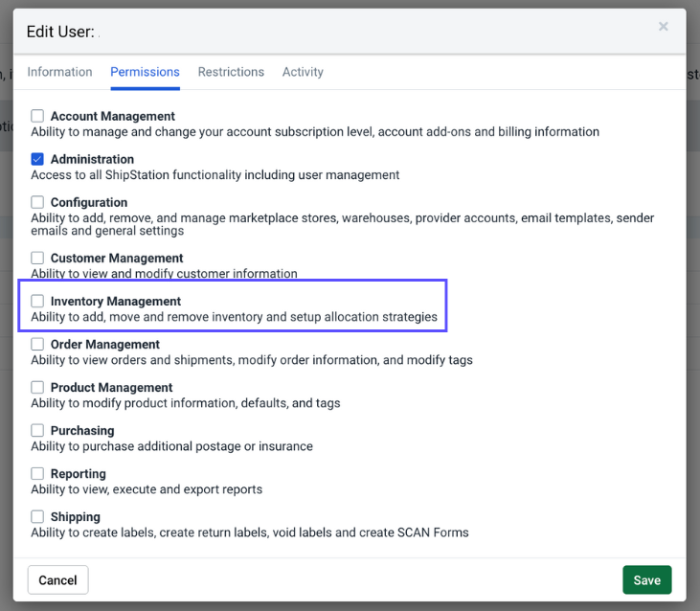
Task: Select the Permissions tab
Action: (145, 72)
